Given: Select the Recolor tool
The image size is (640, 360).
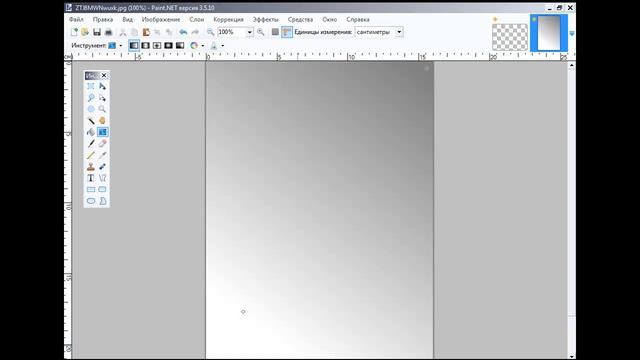Looking at the screenshot, I should point(102,167).
